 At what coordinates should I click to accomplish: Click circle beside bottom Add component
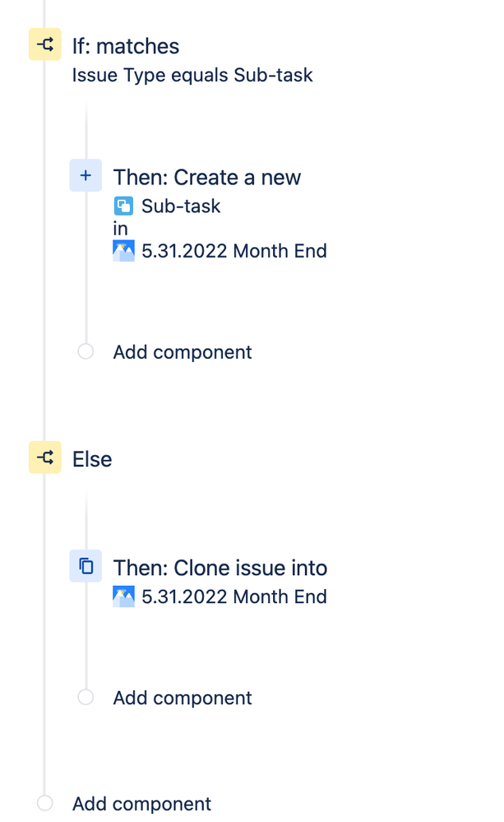[x=45, y=803]
